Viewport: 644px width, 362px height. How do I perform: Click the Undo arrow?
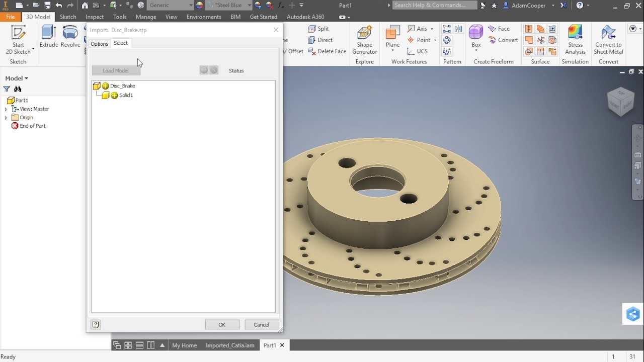(59, 5)
